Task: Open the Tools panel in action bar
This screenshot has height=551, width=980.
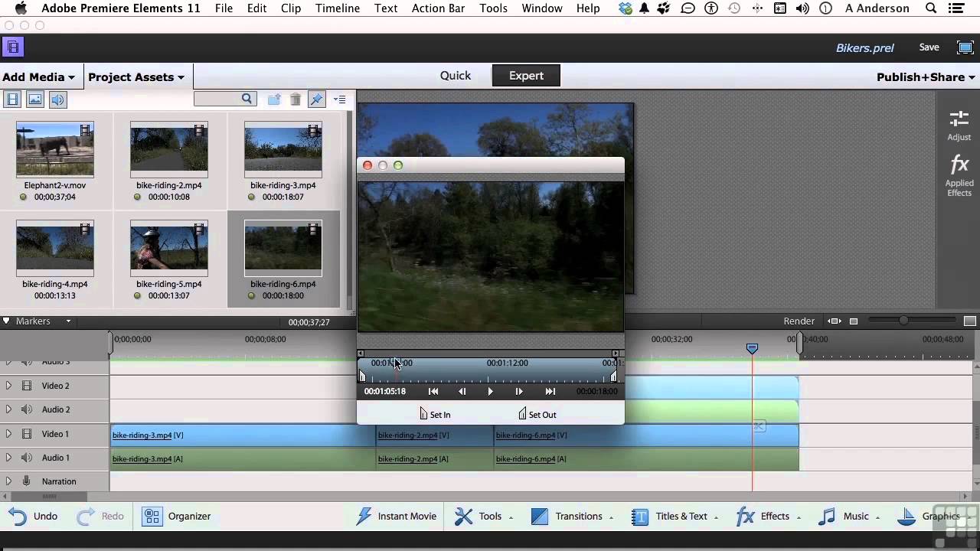Action: point(484,516)
